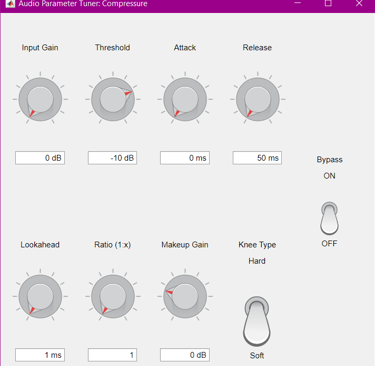Click the Release knob
The image size is (375, 366).
(257, 99)
